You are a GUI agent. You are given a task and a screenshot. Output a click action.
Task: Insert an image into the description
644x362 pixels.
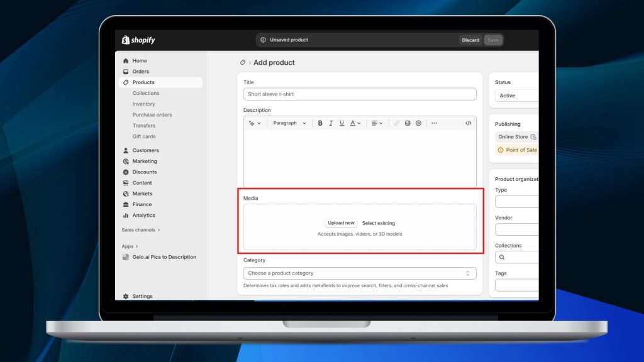(x=408, y=123)
